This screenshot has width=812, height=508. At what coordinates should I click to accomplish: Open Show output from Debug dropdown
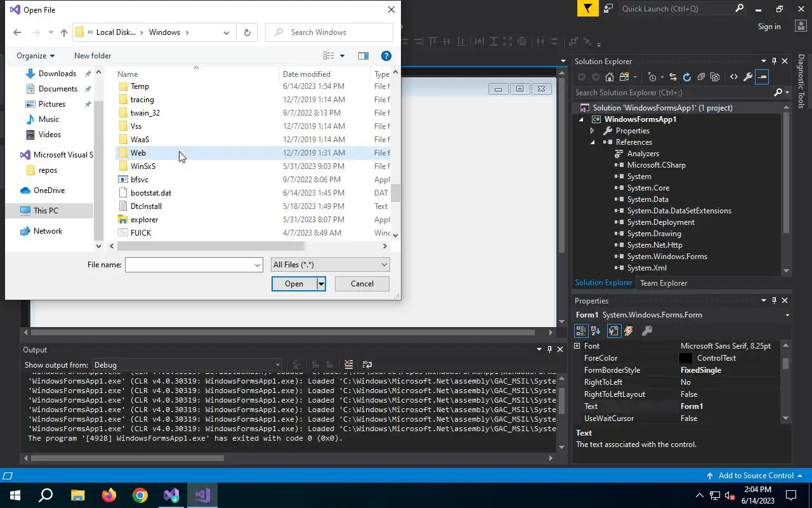coord(187,365)
